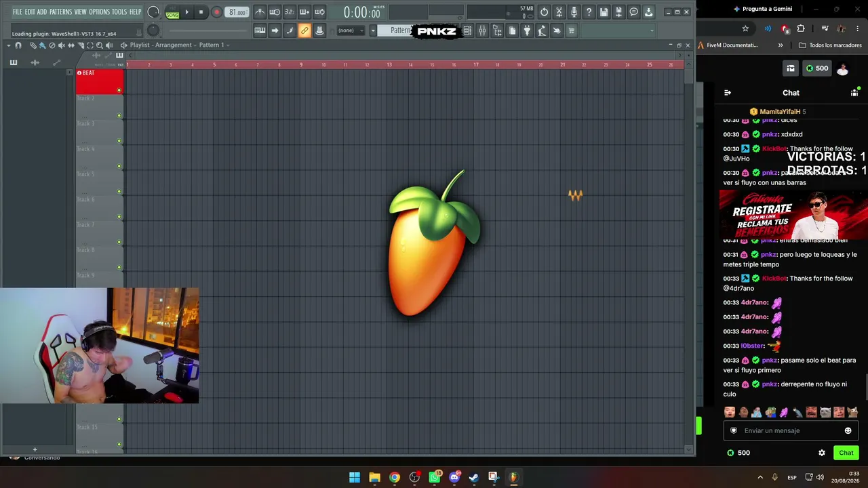Click the master volume knob
The height and width of the screenshot is (488, 868).
click(153, 12)
